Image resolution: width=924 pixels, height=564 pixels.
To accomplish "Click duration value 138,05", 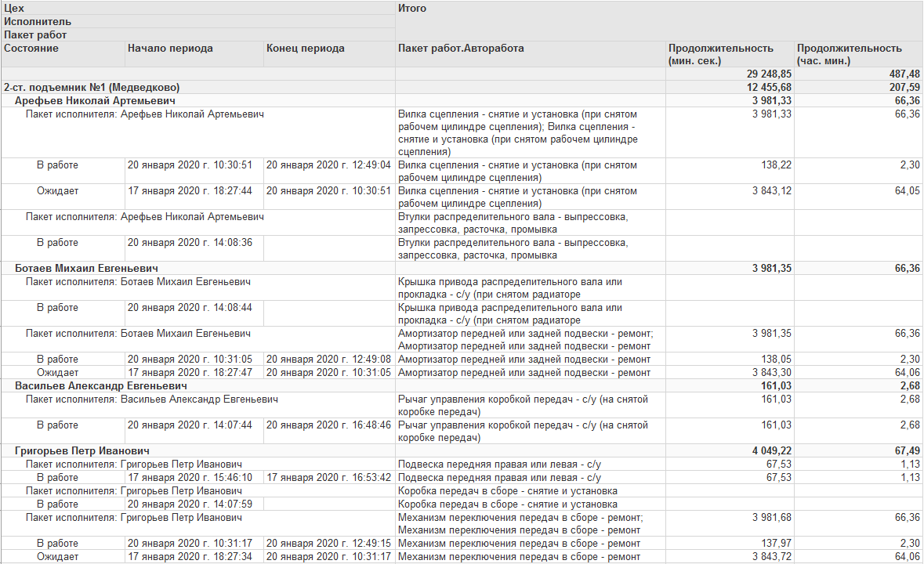I will pyautogui.click(x=776, y=359).
